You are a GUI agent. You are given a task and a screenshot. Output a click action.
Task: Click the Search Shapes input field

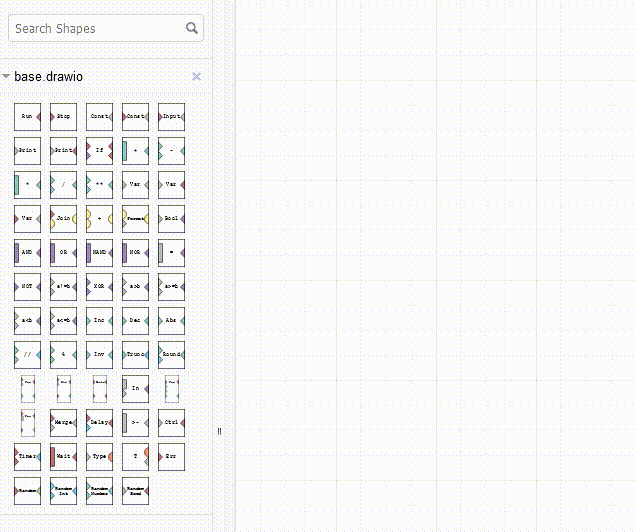click(95, 29)
